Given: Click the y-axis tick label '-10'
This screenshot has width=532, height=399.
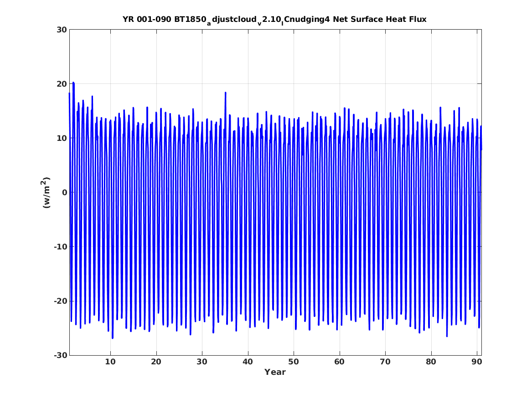Looking at the screenshot, I should pos(60,247).
